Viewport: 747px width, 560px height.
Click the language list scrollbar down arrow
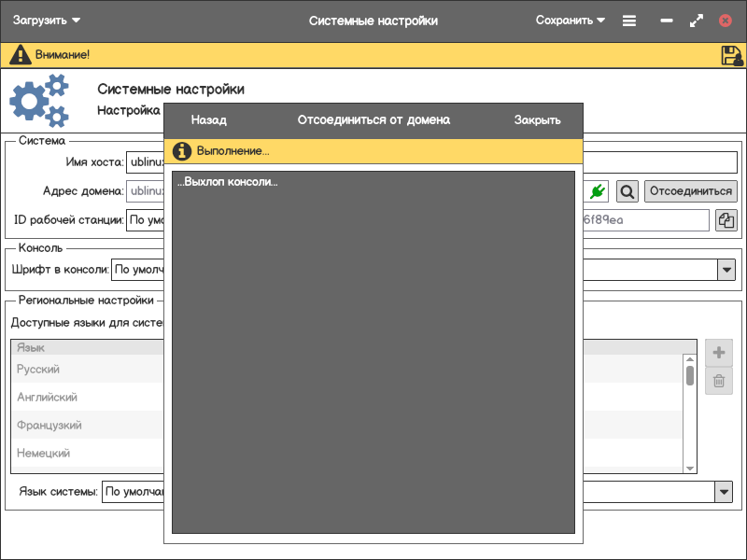pyautogui.click(x=690, y=468)
